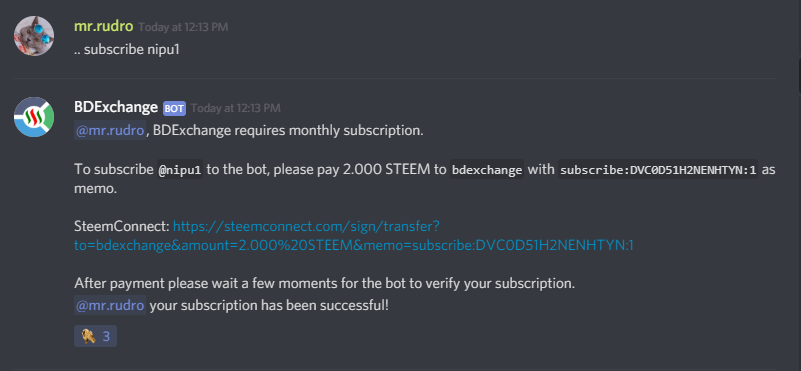
Task: Click the mr.rudro username in green
Action: (104, 27)
